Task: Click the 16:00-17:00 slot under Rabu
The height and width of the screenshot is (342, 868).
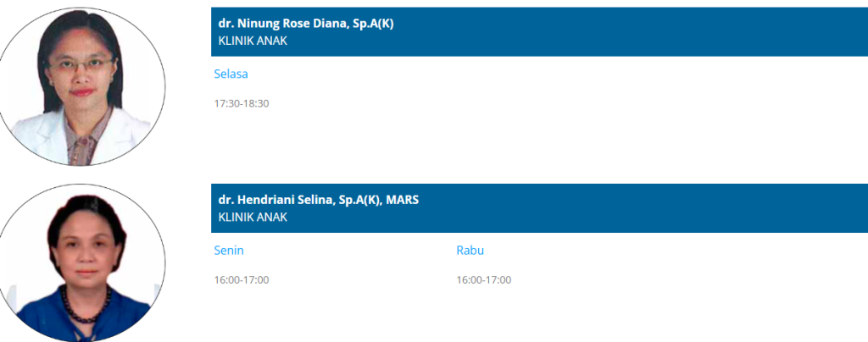Action: coord(484,280)
